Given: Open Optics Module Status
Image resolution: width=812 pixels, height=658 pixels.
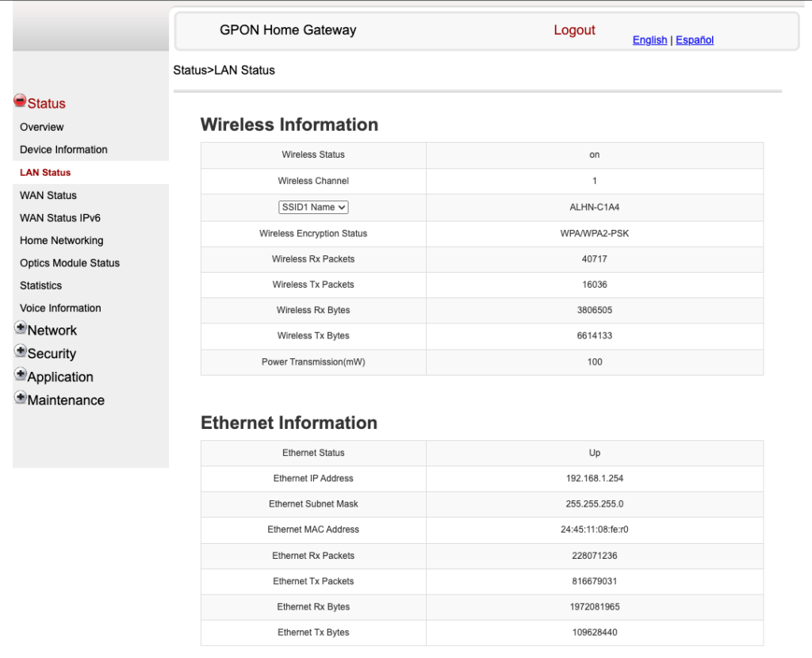Looking at the screenshot, I should coord(68,262).
